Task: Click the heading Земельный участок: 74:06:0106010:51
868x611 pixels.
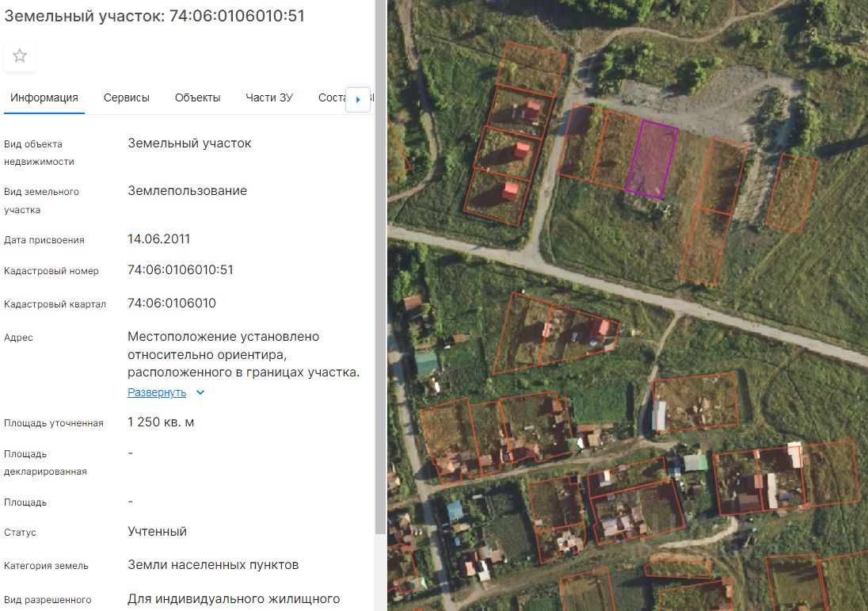Action: 154,16
